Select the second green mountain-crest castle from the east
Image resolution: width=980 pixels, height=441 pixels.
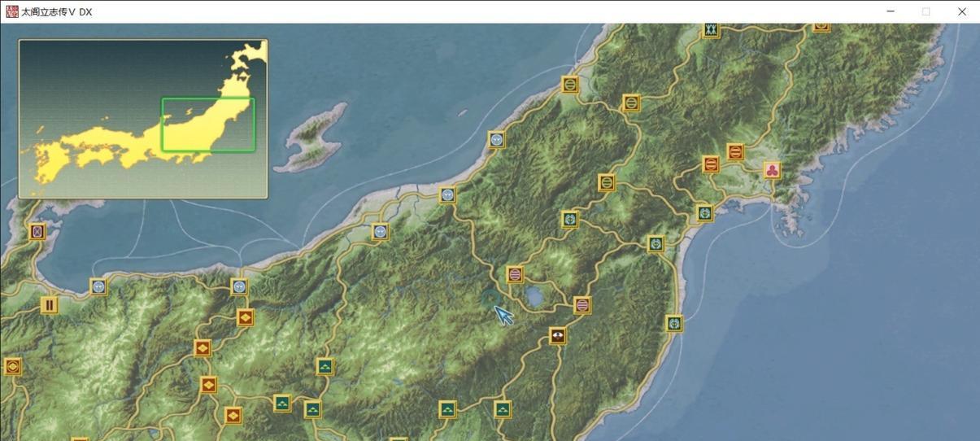(447, 409)
